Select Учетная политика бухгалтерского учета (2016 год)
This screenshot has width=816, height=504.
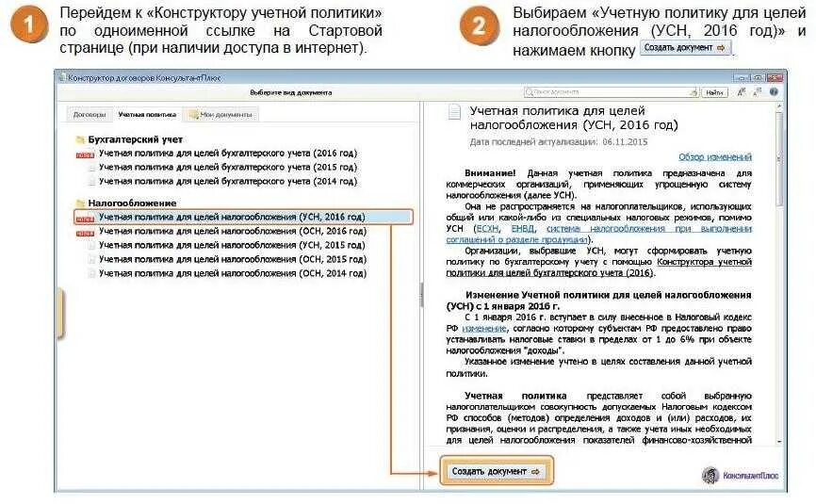point(228,153)
